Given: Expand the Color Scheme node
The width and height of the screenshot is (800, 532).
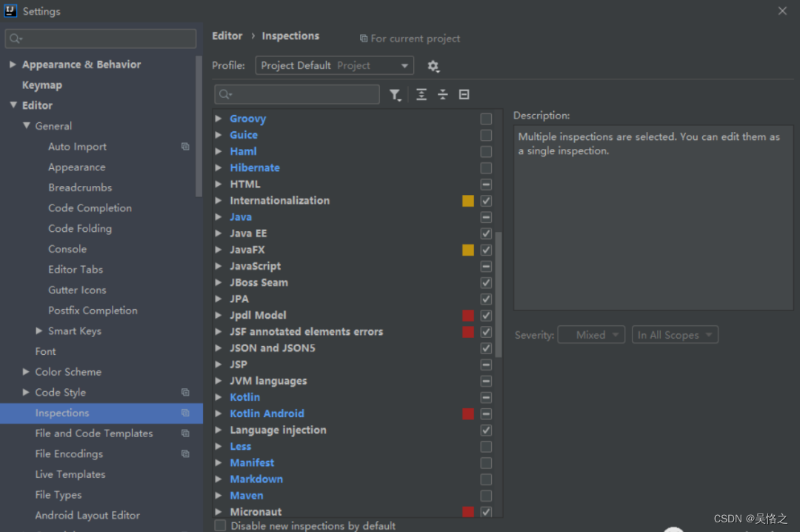Looking at the screenshot, I should 26,372.
